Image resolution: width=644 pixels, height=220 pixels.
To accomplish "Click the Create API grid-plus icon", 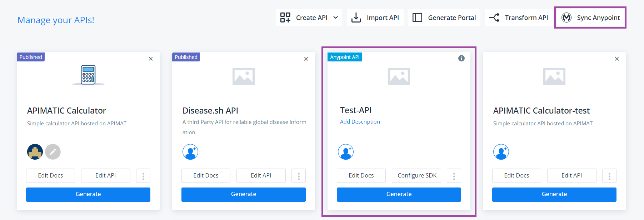I will pyautogui.click(x=285, y=17).
